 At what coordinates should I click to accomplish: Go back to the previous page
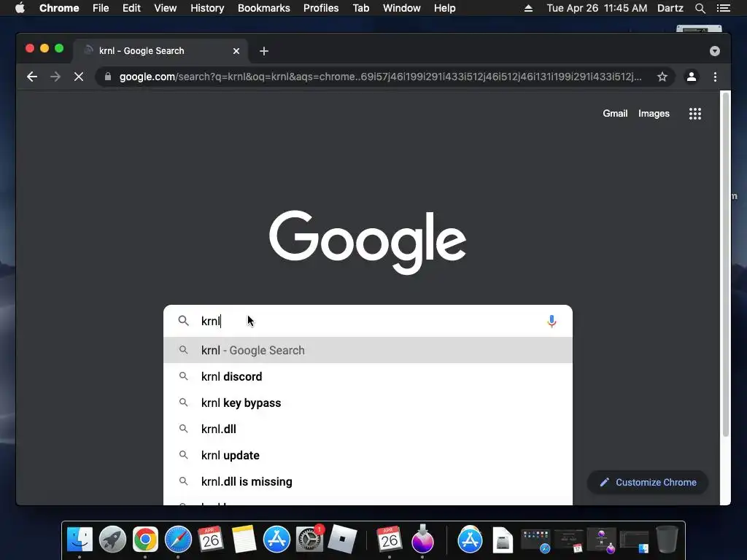32,77
